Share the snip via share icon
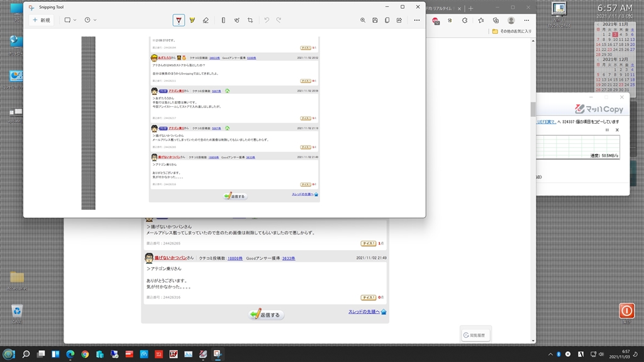 point(399,20)
